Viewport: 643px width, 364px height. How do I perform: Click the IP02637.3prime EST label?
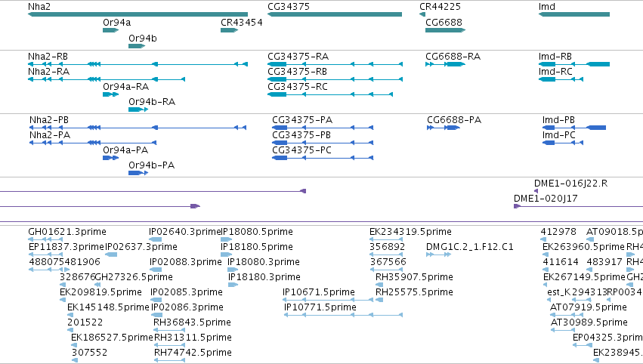tap(141, 247)
